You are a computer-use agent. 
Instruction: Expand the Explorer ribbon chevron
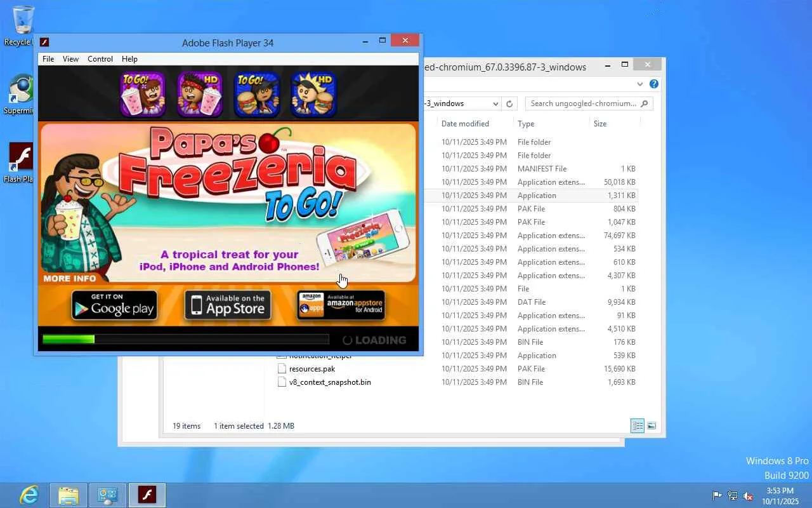[639, 84]
